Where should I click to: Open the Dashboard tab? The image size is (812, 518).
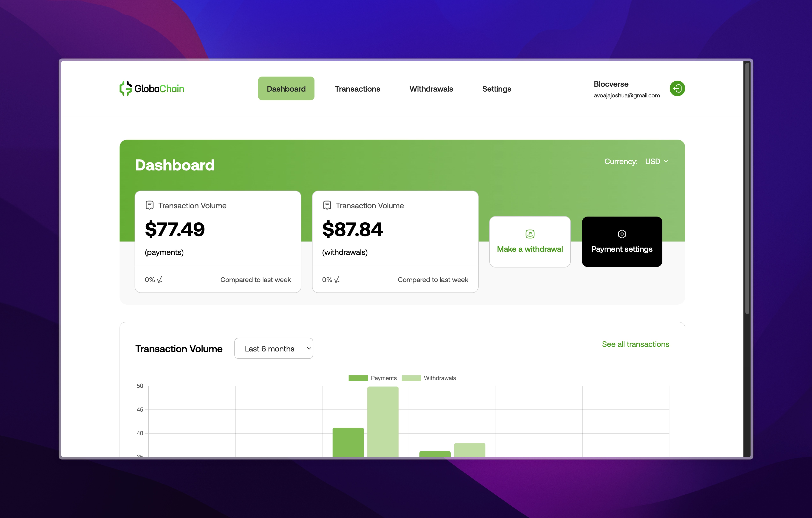[286, 89]
